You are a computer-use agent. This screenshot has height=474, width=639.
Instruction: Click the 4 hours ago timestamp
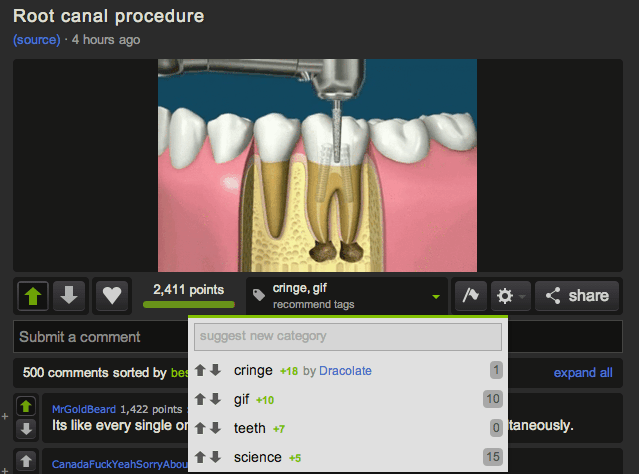pyautogui.click(x=106, y=40)
